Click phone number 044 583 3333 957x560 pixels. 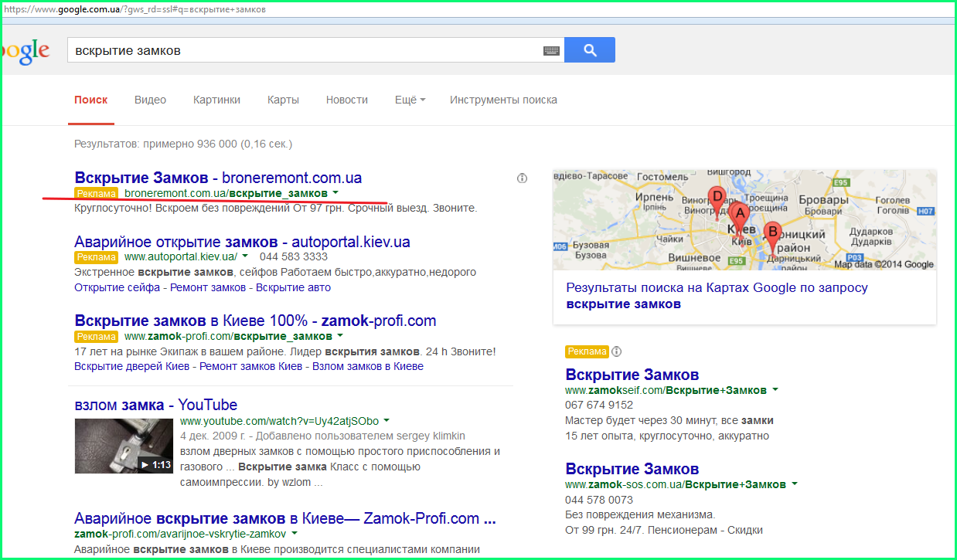pyautogui.click(x=294, y=256)
